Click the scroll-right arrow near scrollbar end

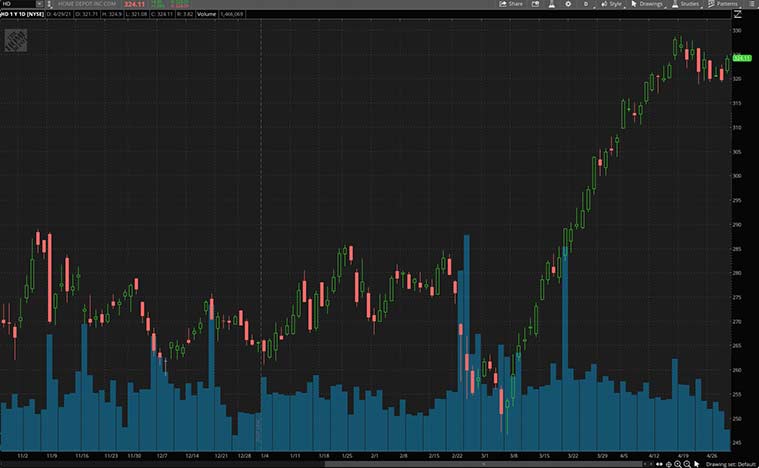(652, 464)
